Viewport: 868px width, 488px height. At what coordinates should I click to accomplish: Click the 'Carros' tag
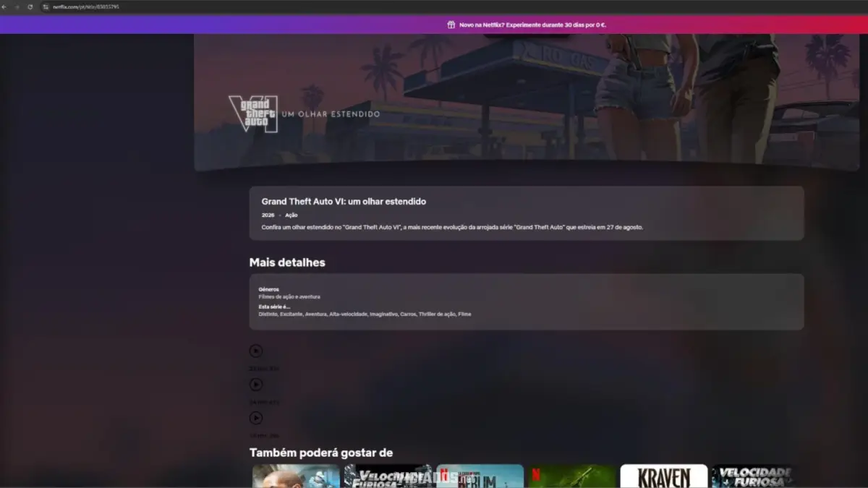[408, 314]
